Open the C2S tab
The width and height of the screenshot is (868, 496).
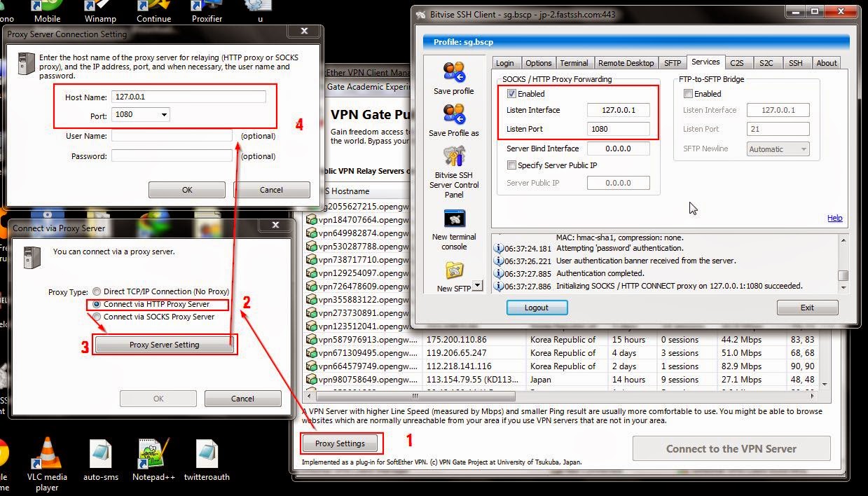(736, 63)
